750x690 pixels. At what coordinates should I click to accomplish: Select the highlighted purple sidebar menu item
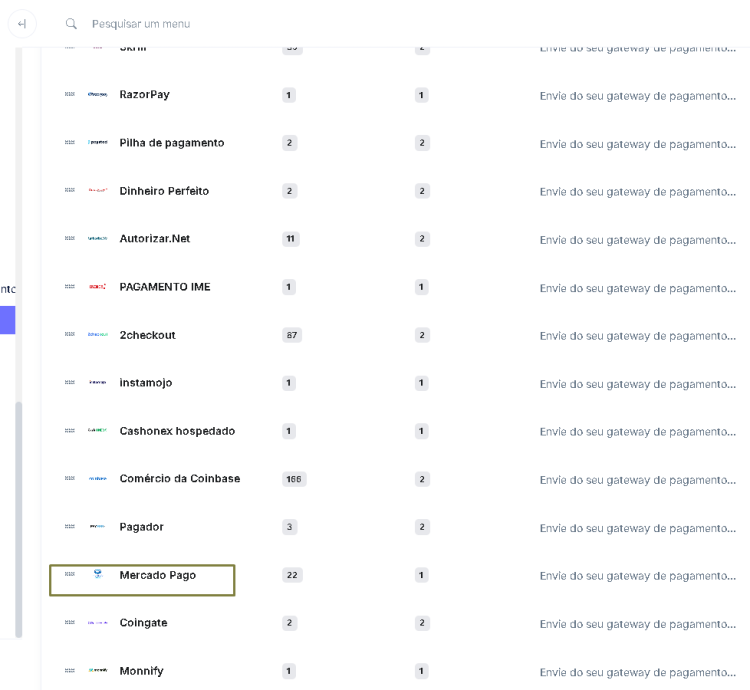tap(7, 320)
